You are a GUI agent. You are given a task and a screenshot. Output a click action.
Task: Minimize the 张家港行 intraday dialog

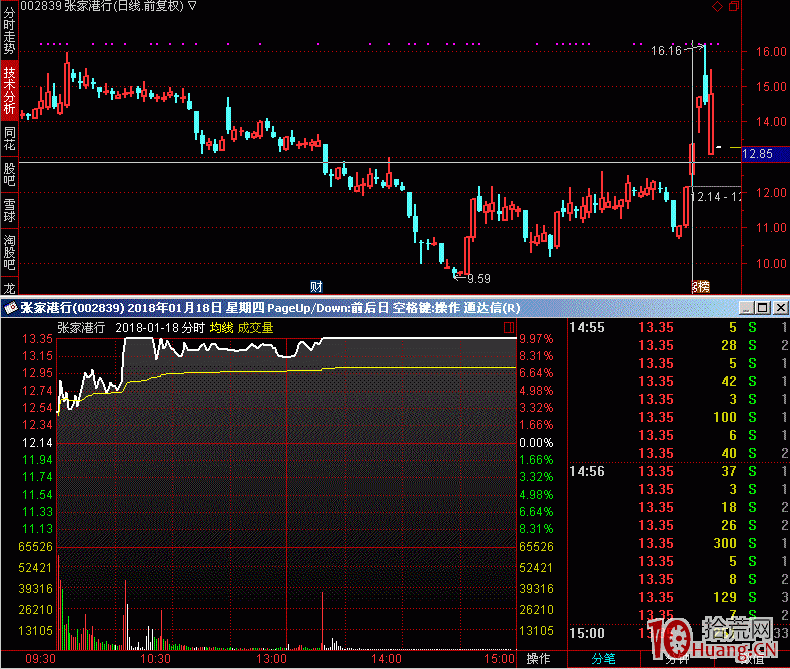click(747, 307)
